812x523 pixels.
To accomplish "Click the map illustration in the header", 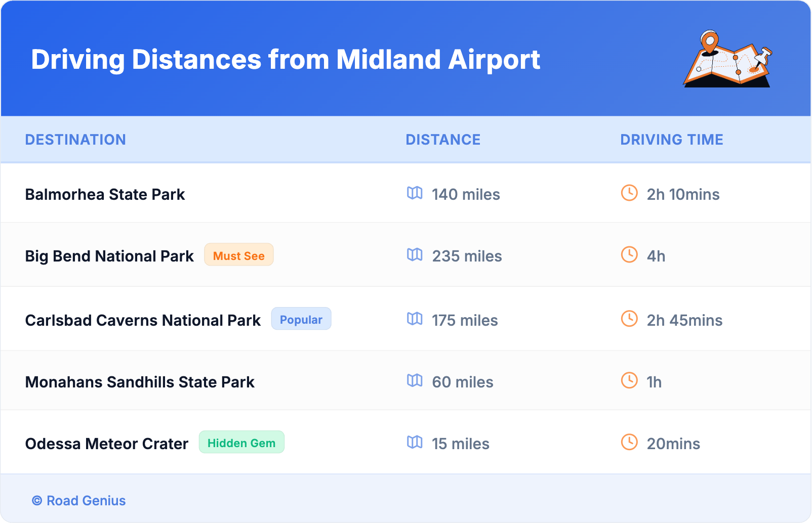I will (x=727, y=59).
